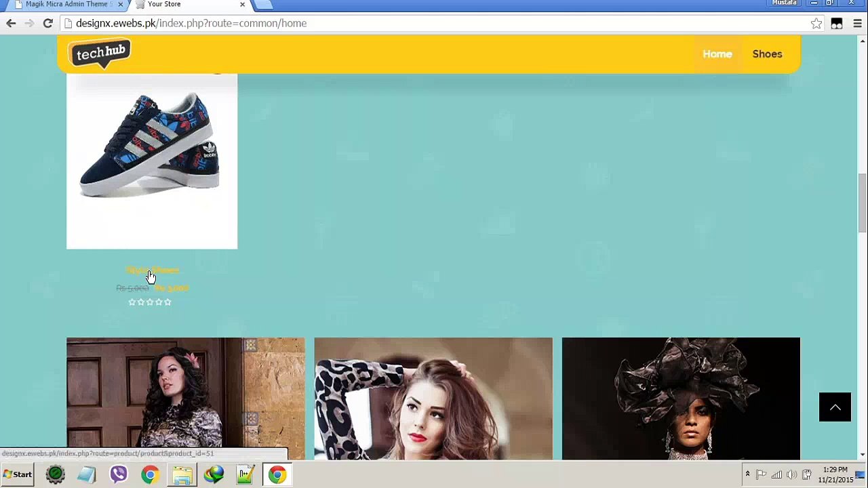Click the browser forward arrow

point(29,23)
